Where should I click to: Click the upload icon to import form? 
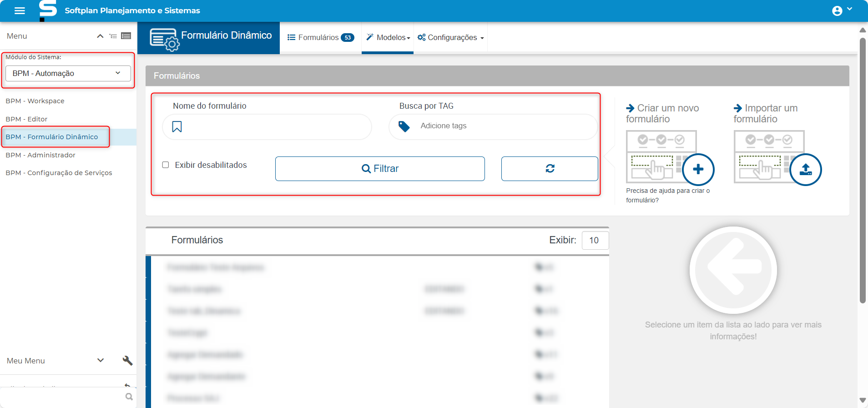point(805,170)
